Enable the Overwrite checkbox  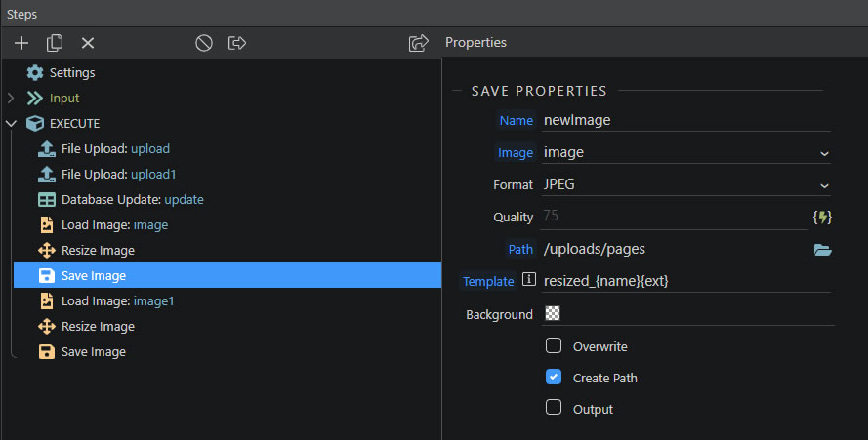(553, 345)
